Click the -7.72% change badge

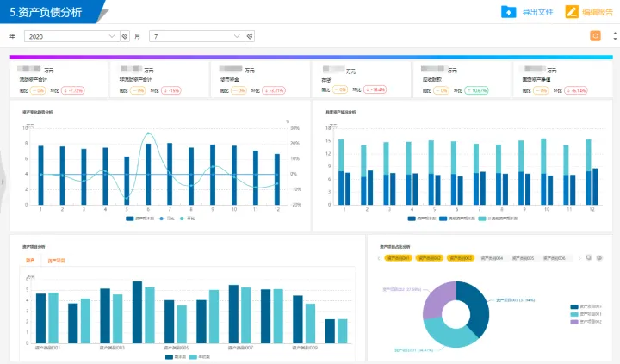coord(73,90)
